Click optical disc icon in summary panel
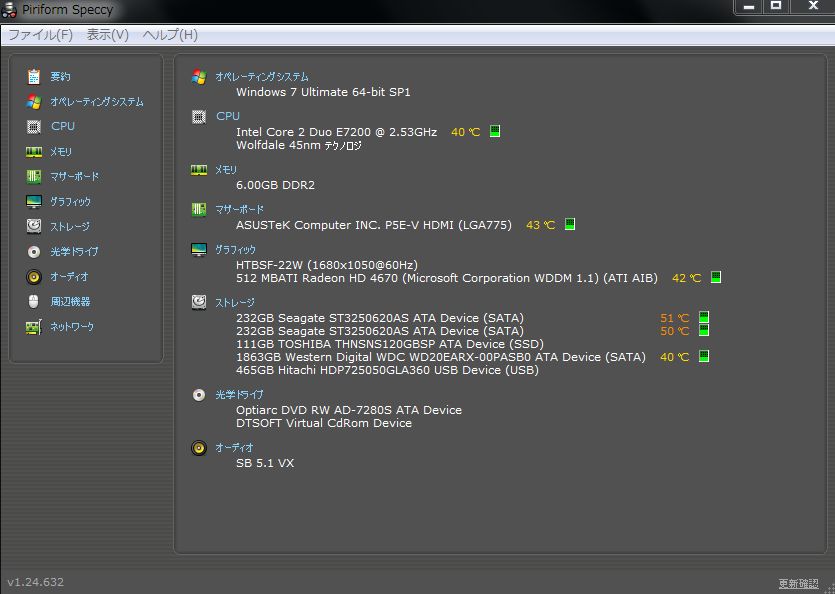The width and height of the screenshot is (835, 594). click(x=199, y=395)
